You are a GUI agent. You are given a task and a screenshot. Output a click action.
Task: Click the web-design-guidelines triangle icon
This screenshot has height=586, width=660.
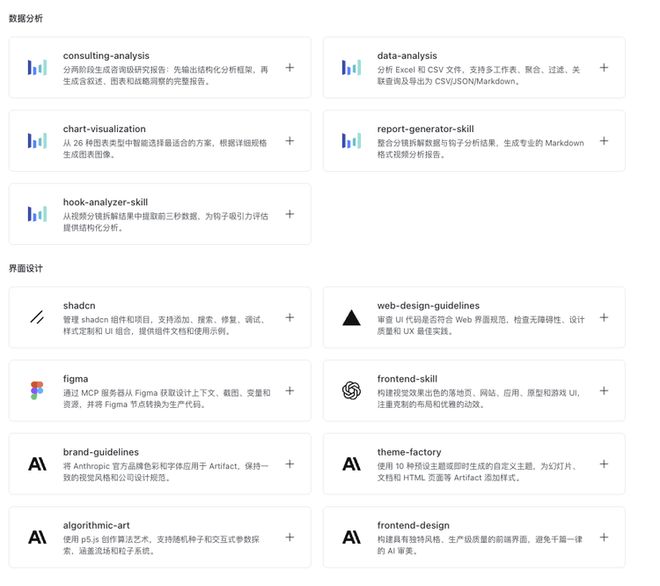point(351,317)
